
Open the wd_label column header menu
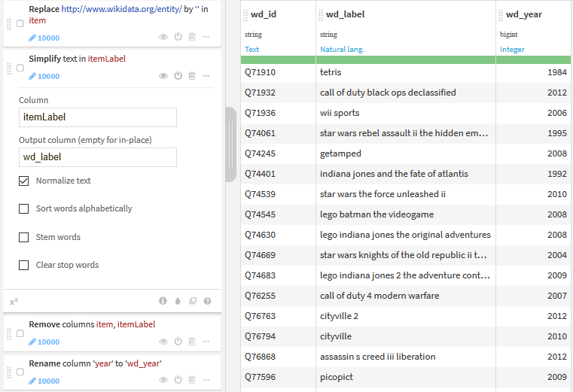pos(346,14)
